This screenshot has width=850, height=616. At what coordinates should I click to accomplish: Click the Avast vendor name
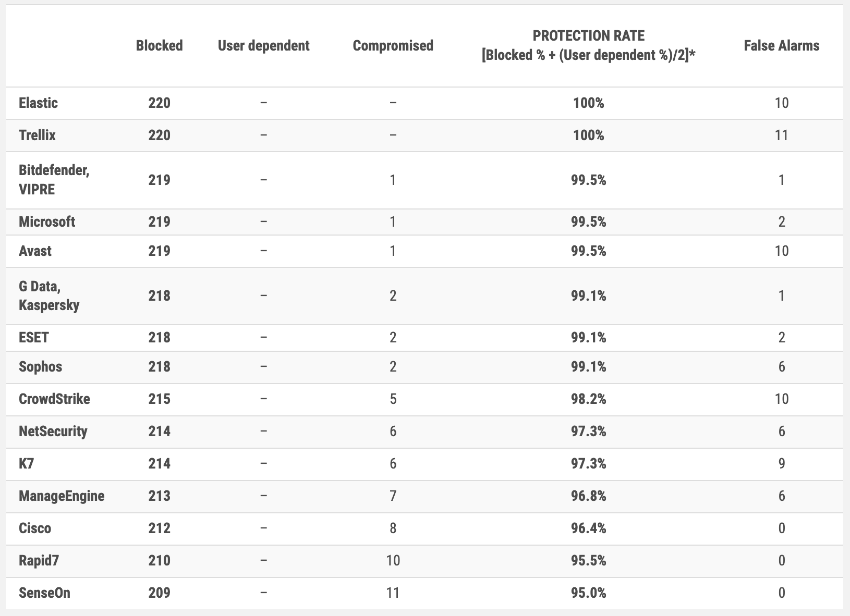[x=35, y=251]
